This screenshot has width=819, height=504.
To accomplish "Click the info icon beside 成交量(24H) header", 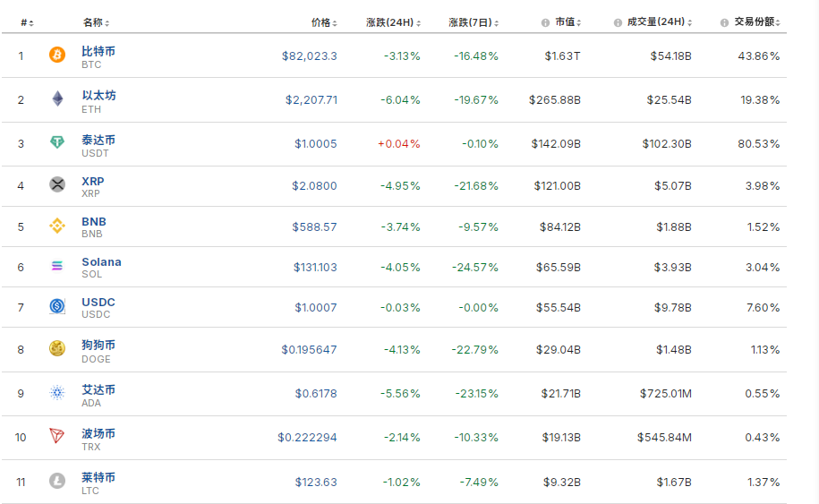I will point(618,22).
